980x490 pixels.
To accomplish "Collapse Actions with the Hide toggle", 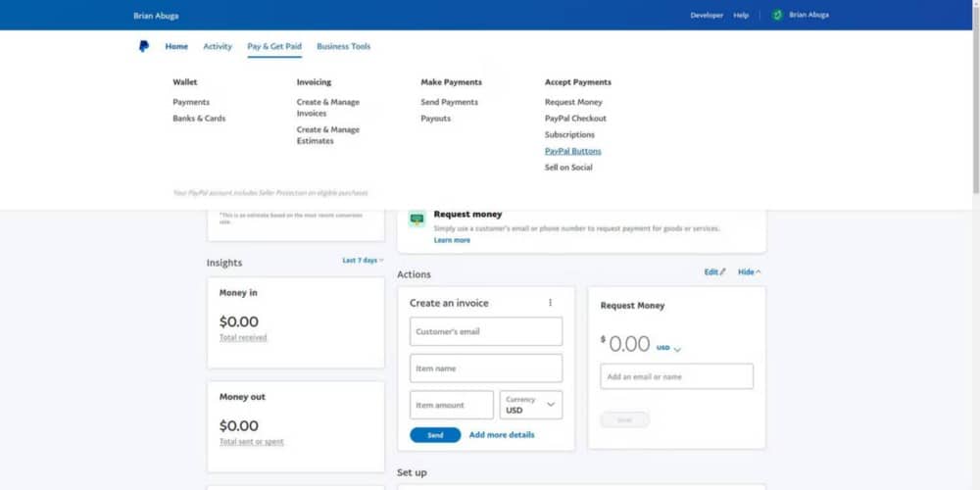I will point(750,271).
